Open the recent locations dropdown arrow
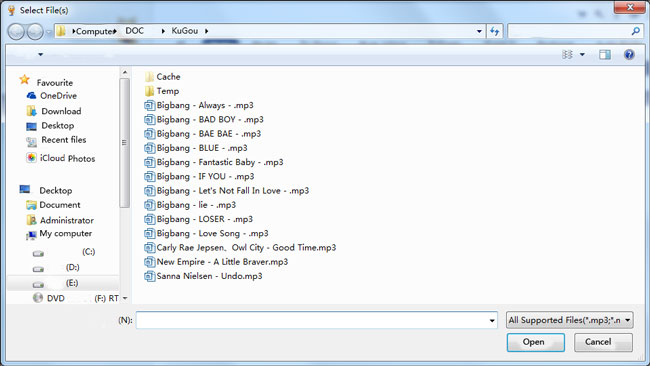This screenshot has height=366, width=650. (x=49, y=32)
